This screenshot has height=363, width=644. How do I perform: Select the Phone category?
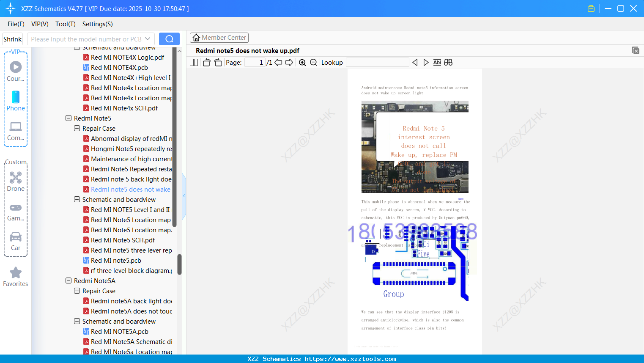tap(16, 101)
